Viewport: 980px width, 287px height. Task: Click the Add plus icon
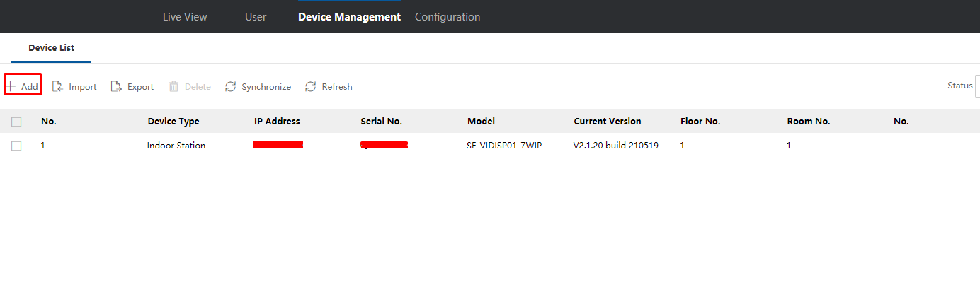click(11, 86)
